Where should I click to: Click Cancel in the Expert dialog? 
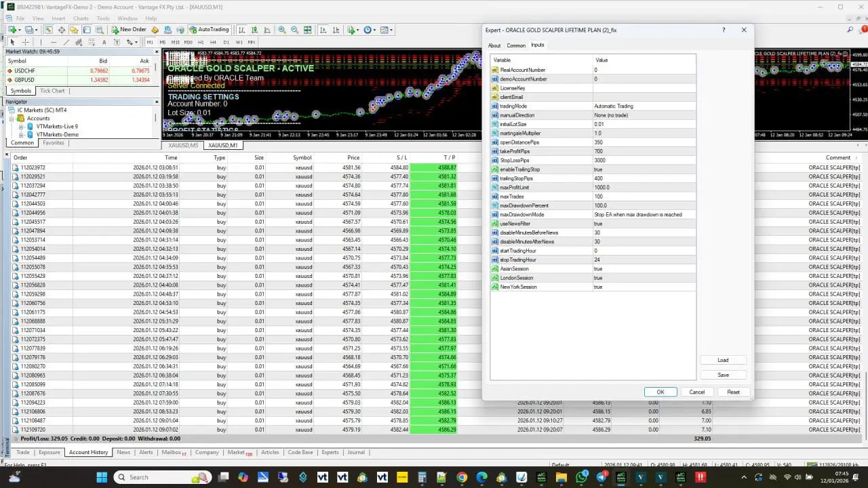coord(697,392)
